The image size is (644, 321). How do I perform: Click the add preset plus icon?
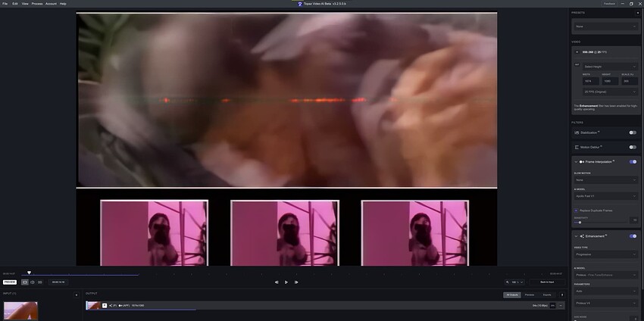(x=637, y=12)
